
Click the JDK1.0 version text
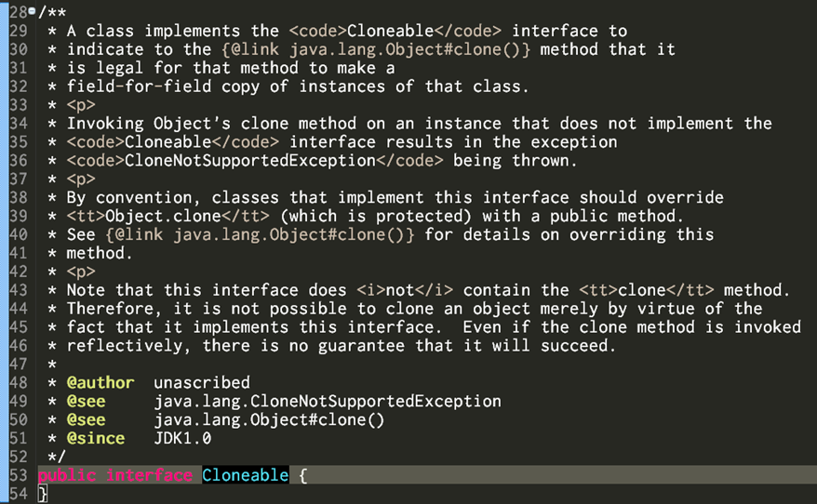coord(182,438)
